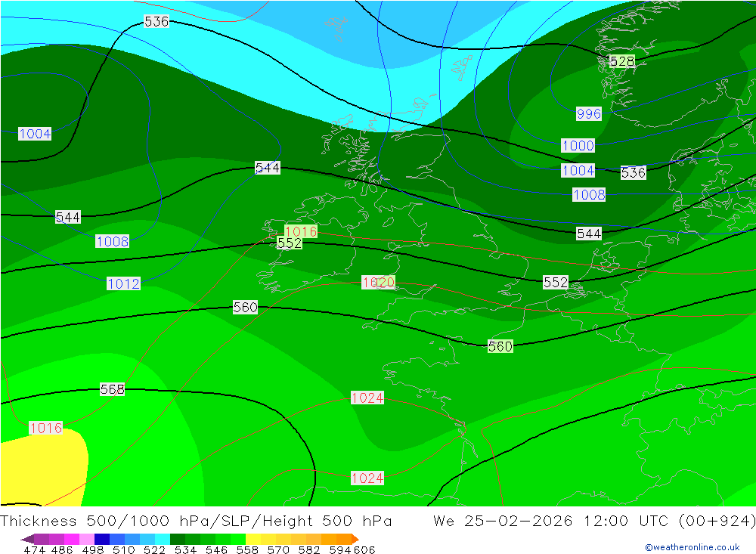Click the 528 height contour label

click(622, 61)
